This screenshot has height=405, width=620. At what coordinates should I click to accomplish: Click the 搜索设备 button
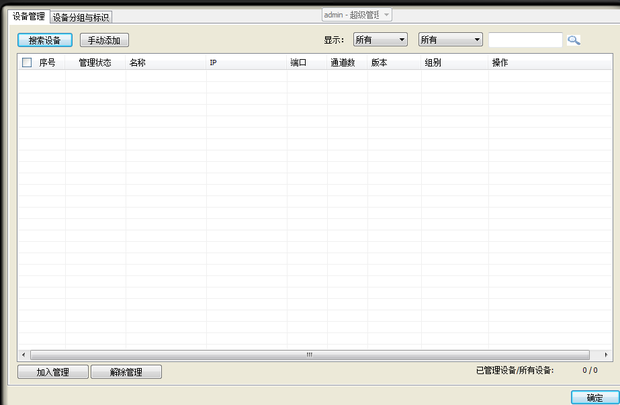coord(45,40)
